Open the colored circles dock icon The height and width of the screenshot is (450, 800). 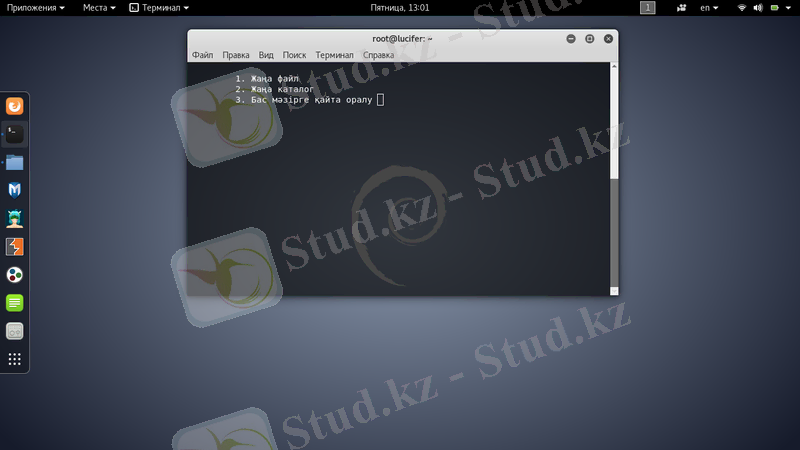tap(14, 275)
